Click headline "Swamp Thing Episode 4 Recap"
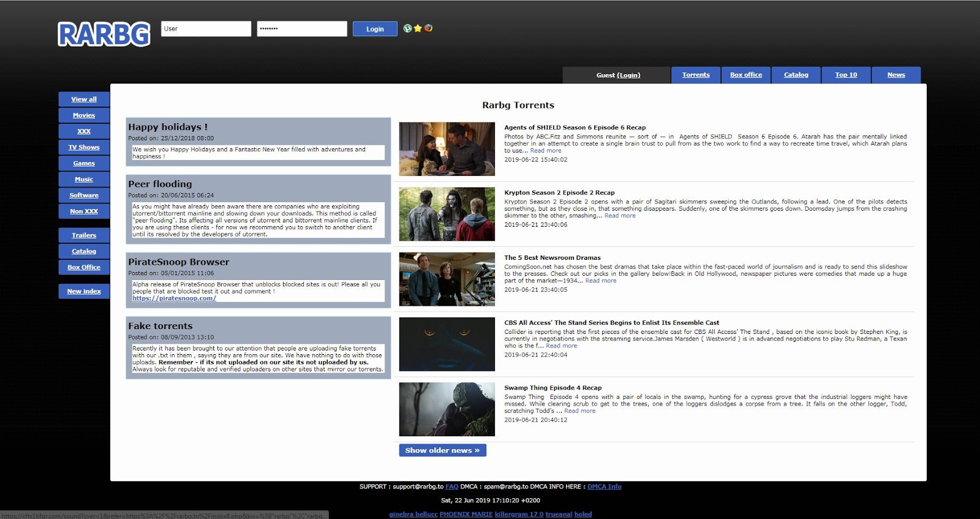980x519 pixels. tap(553, 387)
